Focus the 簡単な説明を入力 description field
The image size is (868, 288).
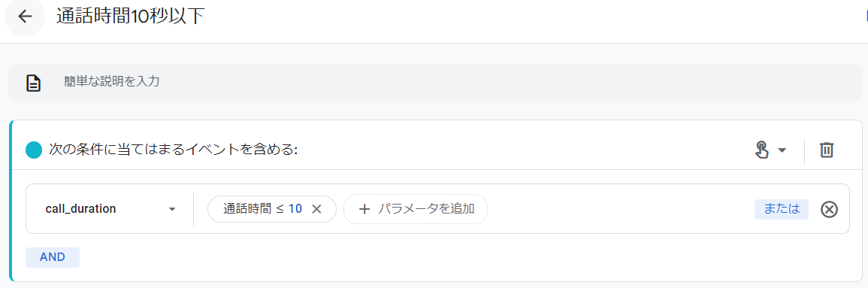point(434,83)
